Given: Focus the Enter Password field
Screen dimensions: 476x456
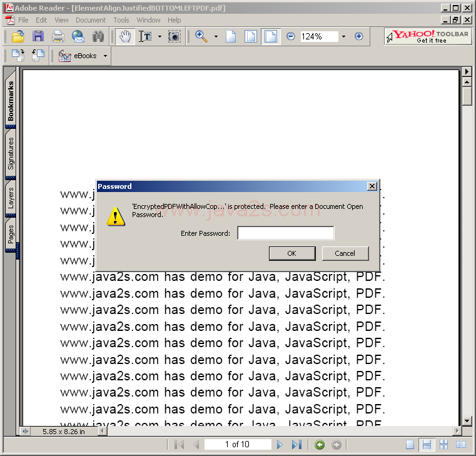Looking at the screenshot, I should pos(286,233).
